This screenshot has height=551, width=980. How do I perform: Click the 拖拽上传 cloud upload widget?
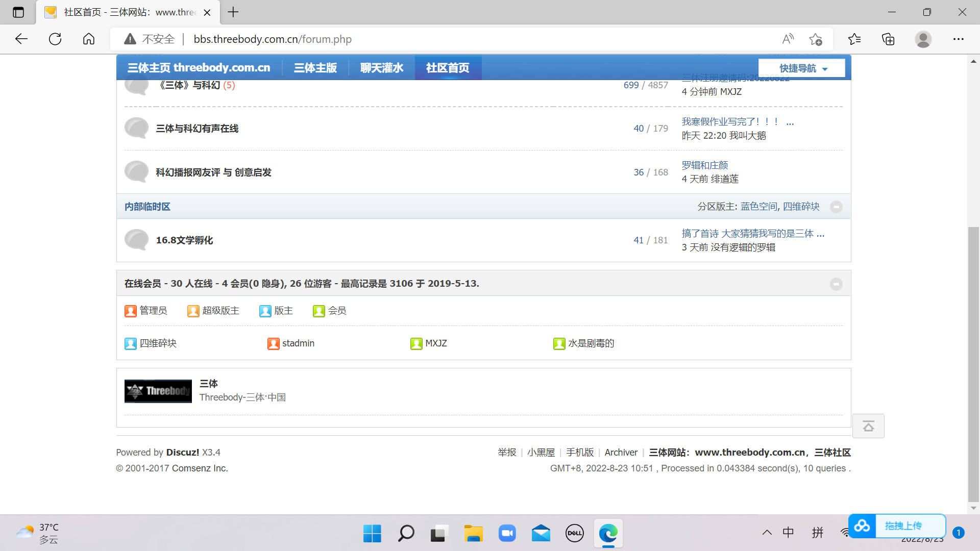coord(897,526)
